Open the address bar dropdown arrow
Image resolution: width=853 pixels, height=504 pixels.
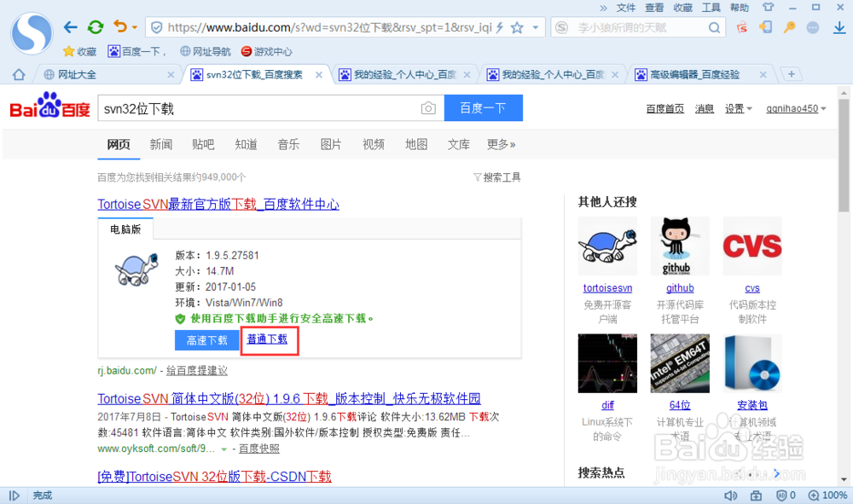(x=536, y=27)
